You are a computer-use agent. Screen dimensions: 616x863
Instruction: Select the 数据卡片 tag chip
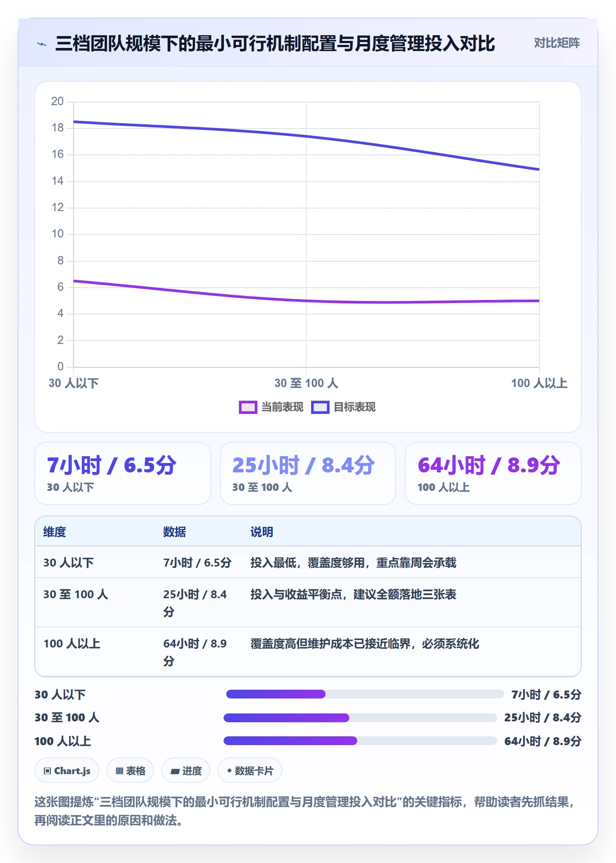pos(250,771)
